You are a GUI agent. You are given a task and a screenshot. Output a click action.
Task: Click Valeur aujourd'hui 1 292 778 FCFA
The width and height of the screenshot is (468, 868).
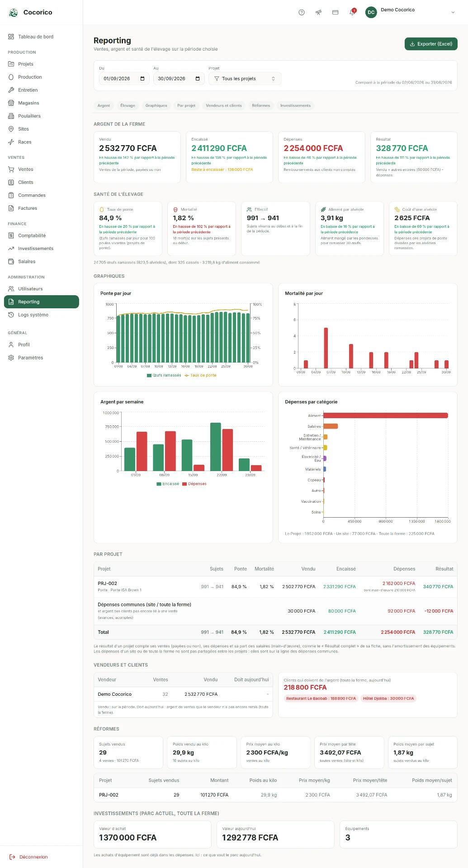click(250, 838)
